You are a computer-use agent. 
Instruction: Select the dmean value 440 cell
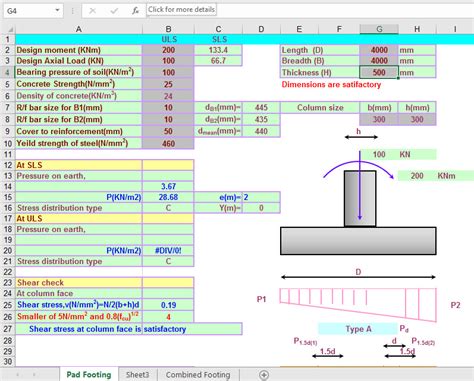coord(261,131)
